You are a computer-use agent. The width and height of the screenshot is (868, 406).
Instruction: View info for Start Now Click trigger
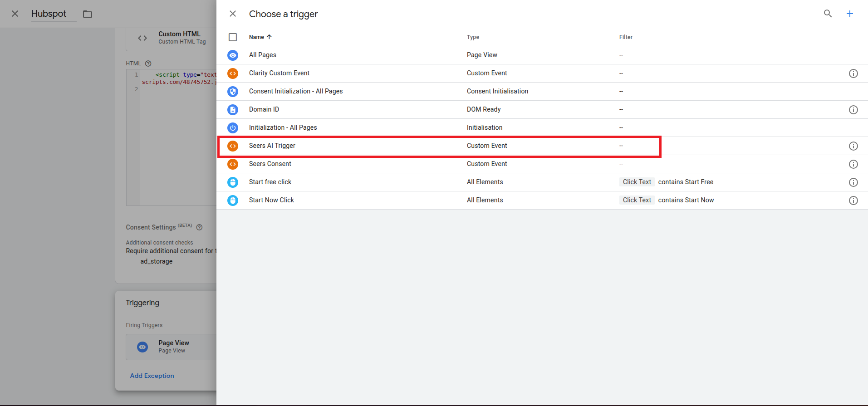853,201
